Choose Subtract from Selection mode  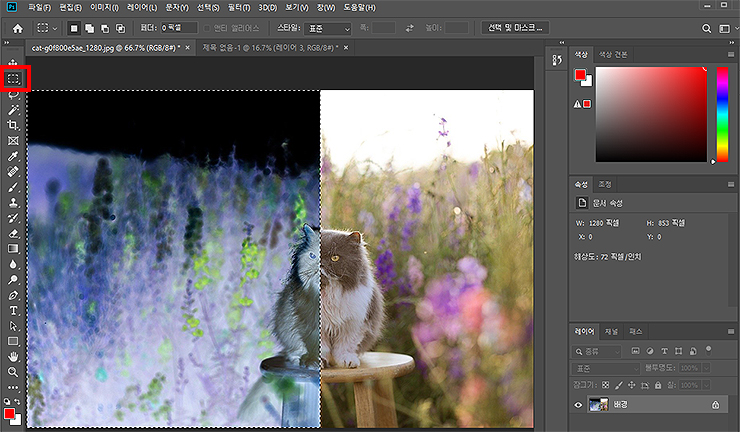coord(105,28)
